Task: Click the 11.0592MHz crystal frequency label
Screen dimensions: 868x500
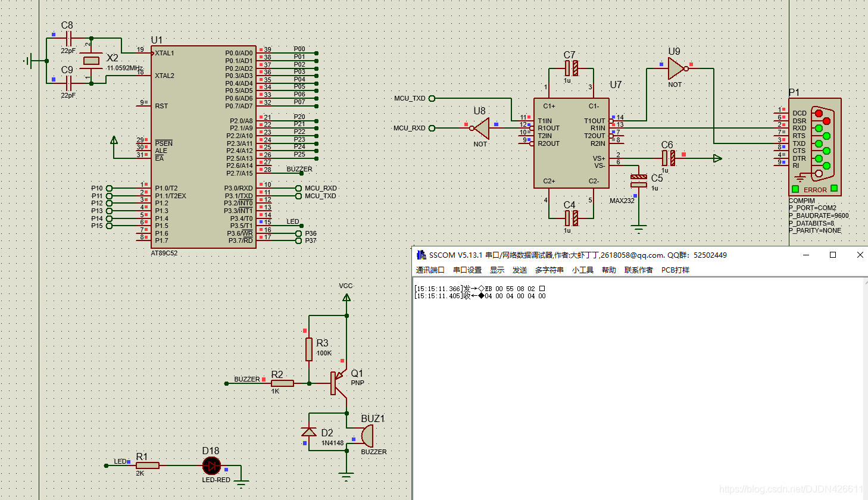Action: 124,68
